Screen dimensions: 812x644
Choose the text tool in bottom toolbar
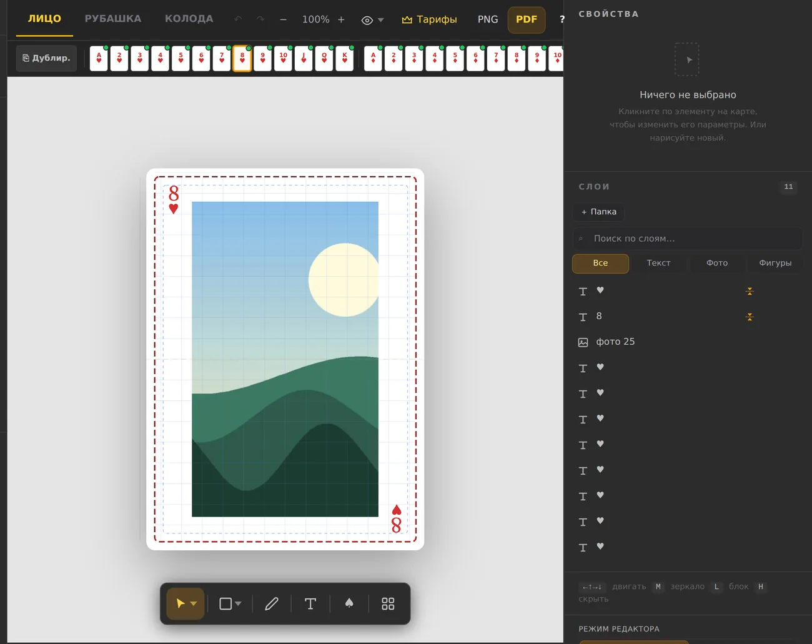310,603
